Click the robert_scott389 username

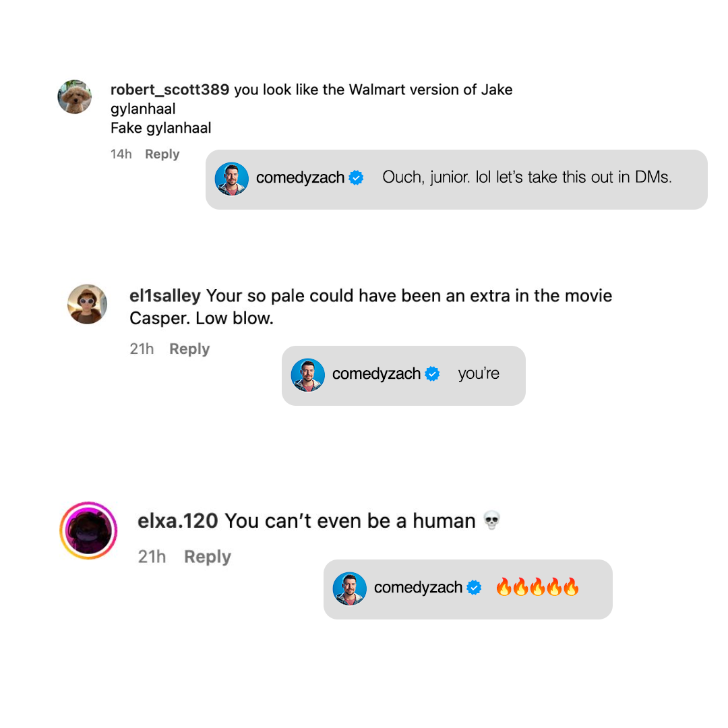[x=169, y=89]
